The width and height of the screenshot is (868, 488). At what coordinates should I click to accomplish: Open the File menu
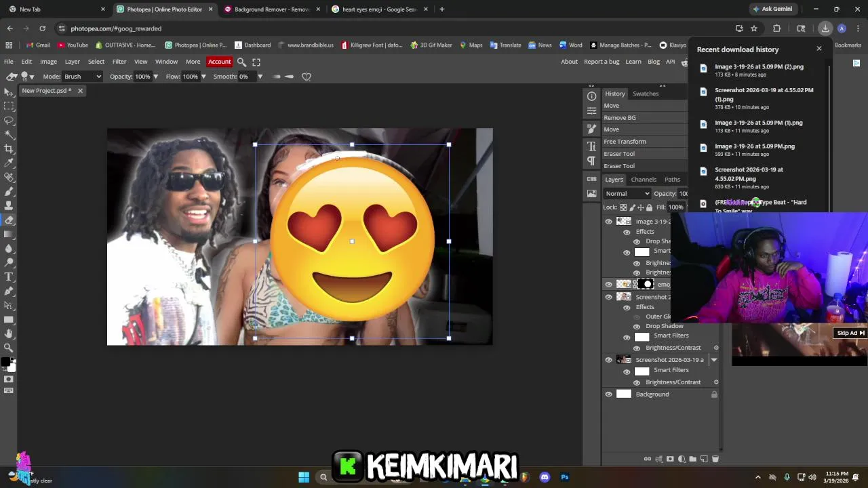(x=9, y=62)
